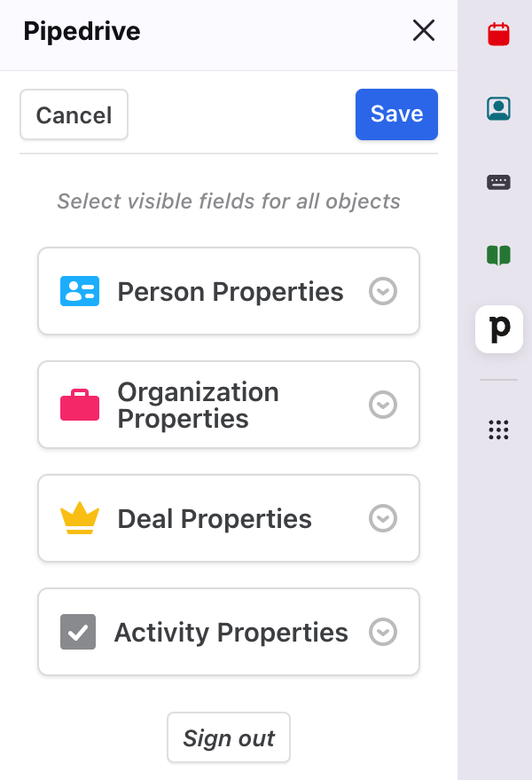This screenshot has height=780, width=532.
Task: Expand Person Properties chevron
Action: pos(383,291)
